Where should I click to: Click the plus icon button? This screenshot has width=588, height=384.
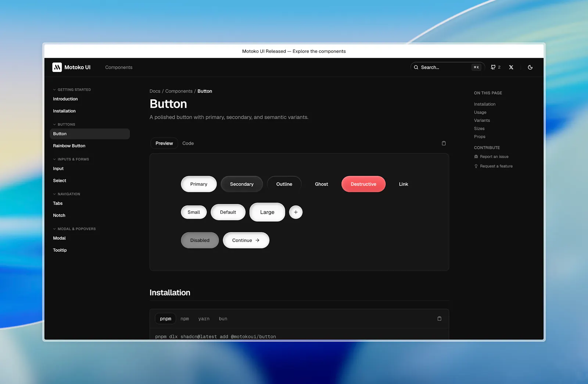tap(296, 212)
